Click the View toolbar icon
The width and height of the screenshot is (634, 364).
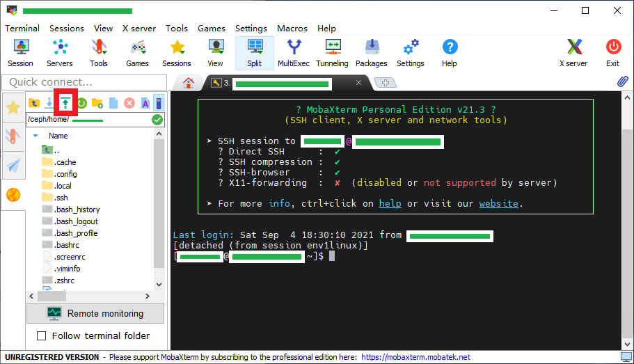point(216,53)
